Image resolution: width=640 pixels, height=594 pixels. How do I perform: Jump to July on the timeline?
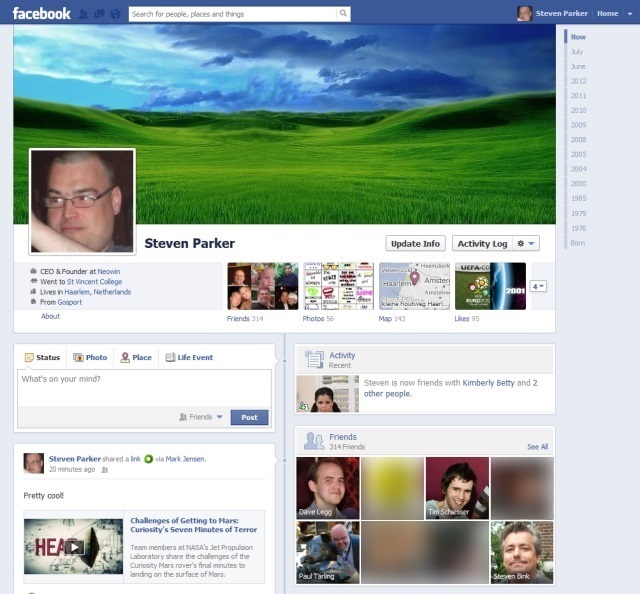point(577,51)
